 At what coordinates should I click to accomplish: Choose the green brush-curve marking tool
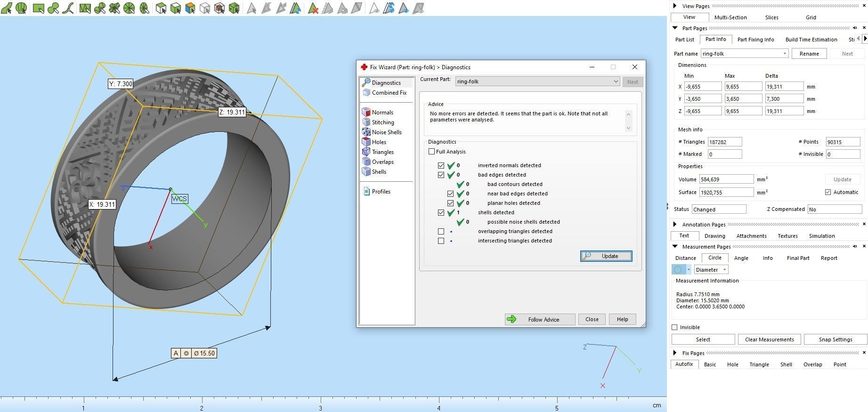coord(68,8)
